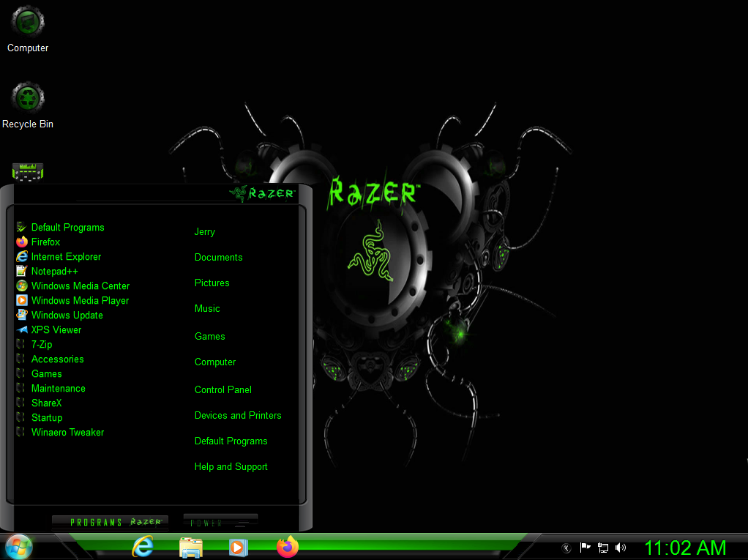
Task: Open the network tray icon
Action: pyautogui.click(x=603, y=548)
